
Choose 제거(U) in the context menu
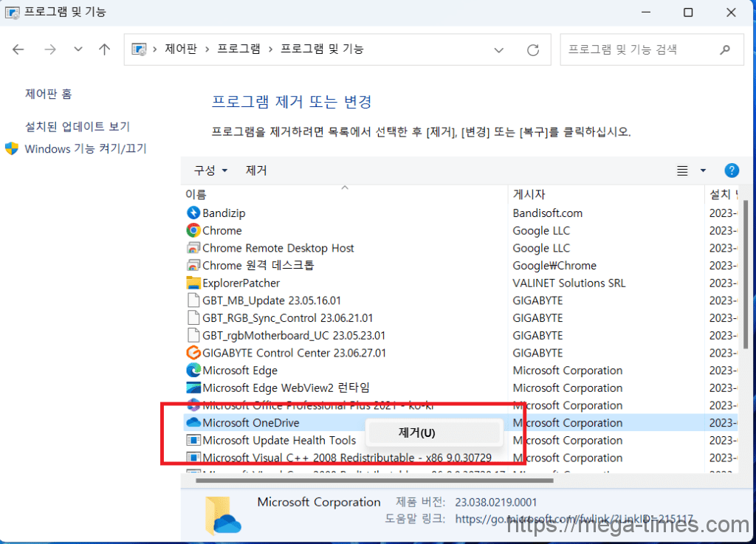tap(434, 433)
